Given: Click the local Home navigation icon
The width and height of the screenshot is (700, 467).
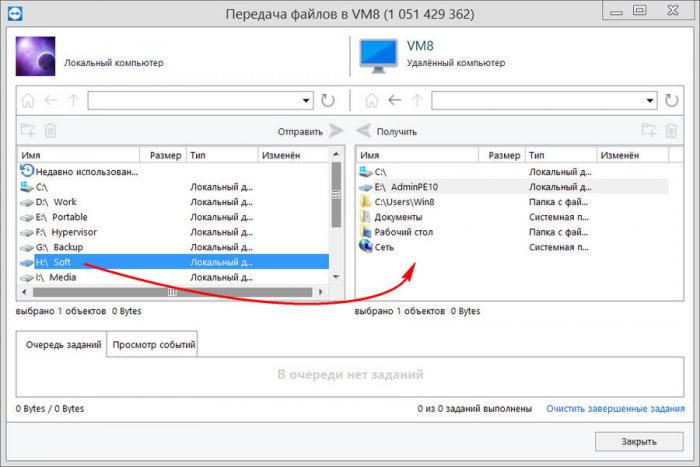Looking at the screenshot, I should pyautogui.click(x=28, y=100).
